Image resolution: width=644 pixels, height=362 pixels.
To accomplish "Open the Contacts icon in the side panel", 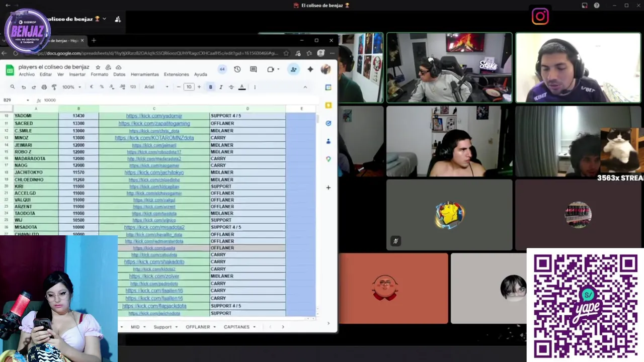I will click(x=328, y=141).
